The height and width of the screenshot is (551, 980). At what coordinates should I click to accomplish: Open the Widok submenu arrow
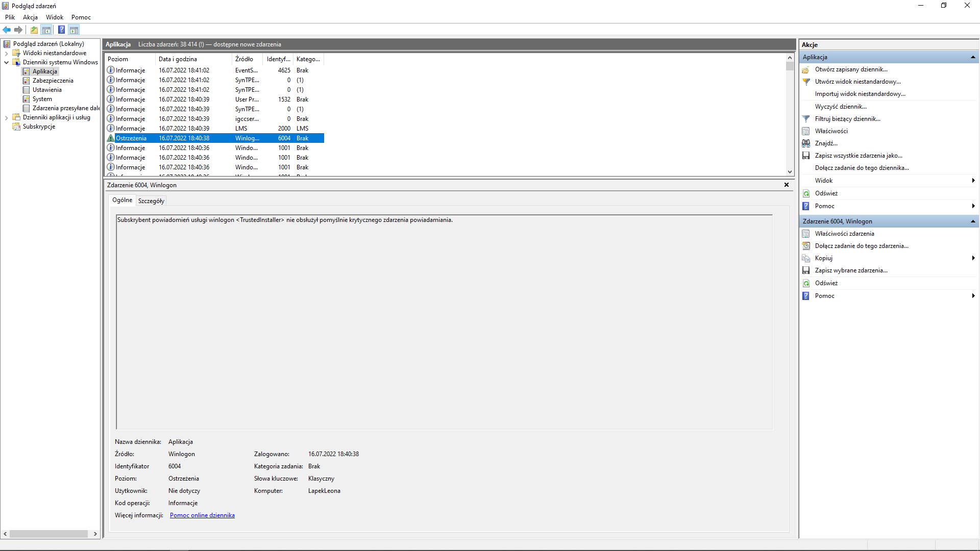(973, 181)
